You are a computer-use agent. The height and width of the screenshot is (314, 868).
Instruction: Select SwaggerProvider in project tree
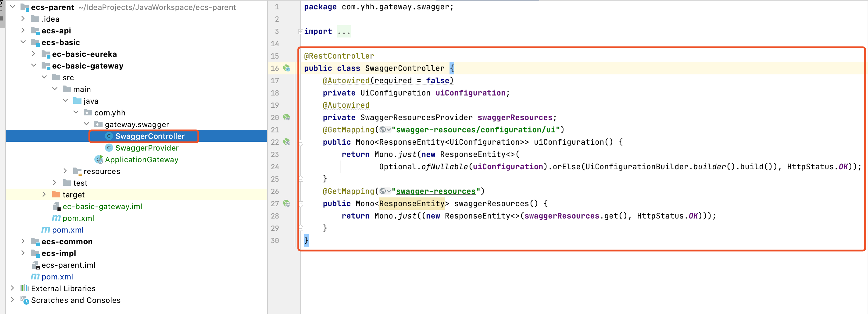[x=147, y=148]
